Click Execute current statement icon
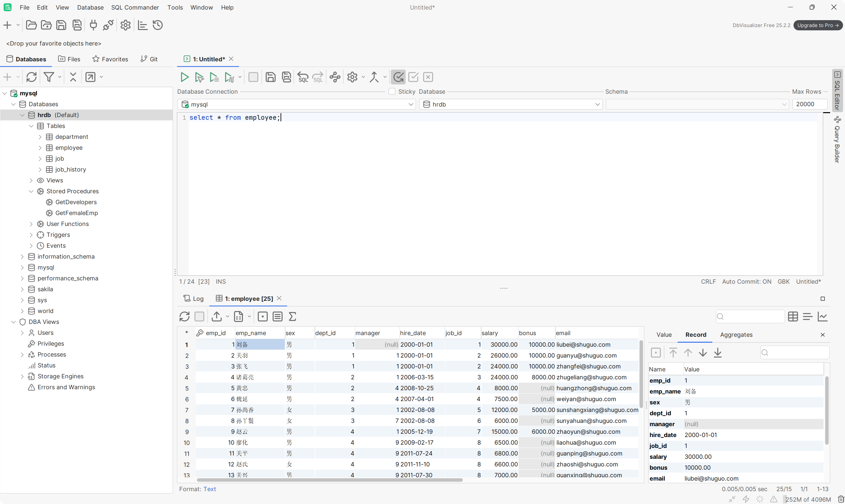Screen dimensions: 845x504 (x=199, y=77)
